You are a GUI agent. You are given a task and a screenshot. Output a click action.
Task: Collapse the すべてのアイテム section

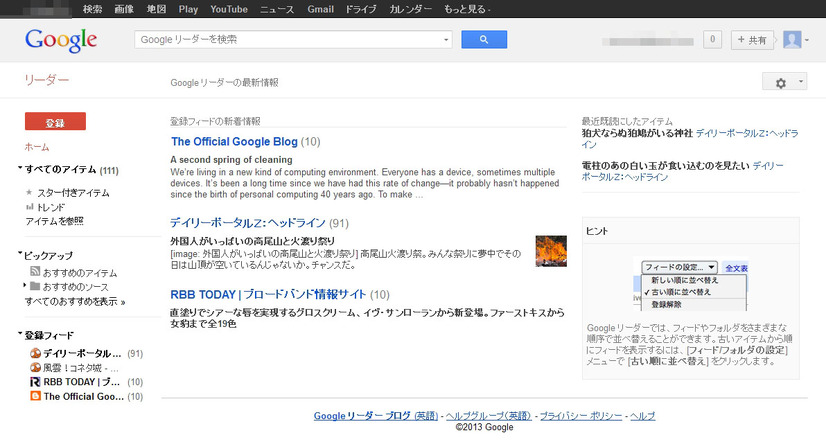click(x=20, y=168)
